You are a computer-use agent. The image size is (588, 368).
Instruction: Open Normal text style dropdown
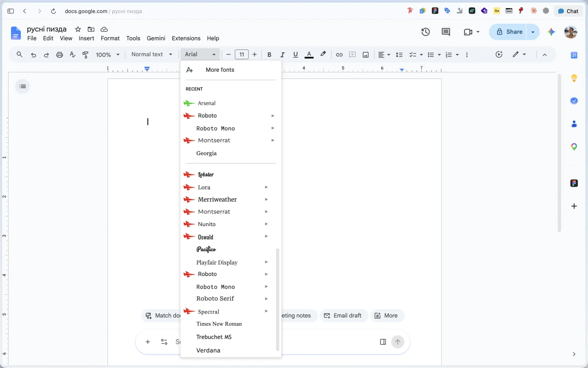click(152, 54)
